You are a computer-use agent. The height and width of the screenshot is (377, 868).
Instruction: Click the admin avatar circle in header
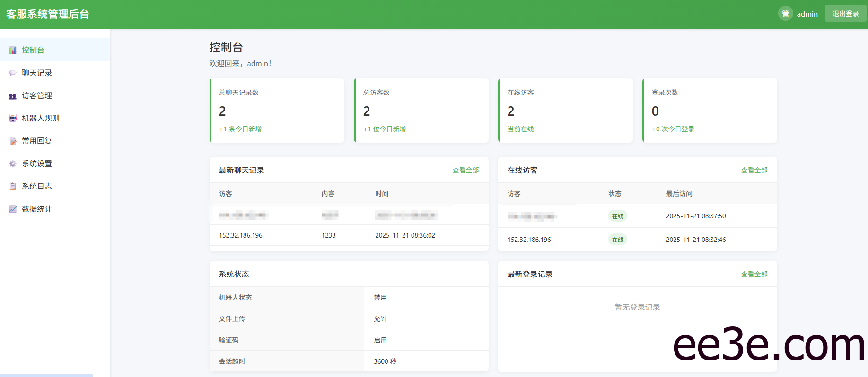click(x=785, y=14)
